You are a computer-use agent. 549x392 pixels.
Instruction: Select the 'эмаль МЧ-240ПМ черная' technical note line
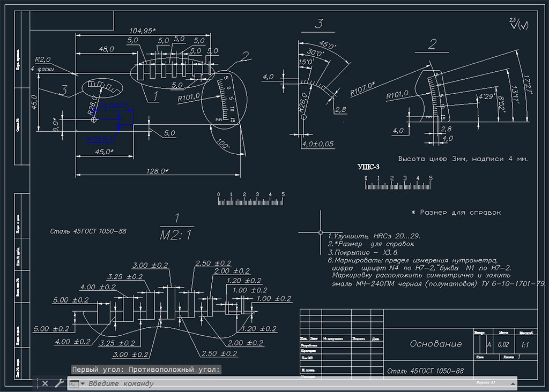[x=439, y=284]
